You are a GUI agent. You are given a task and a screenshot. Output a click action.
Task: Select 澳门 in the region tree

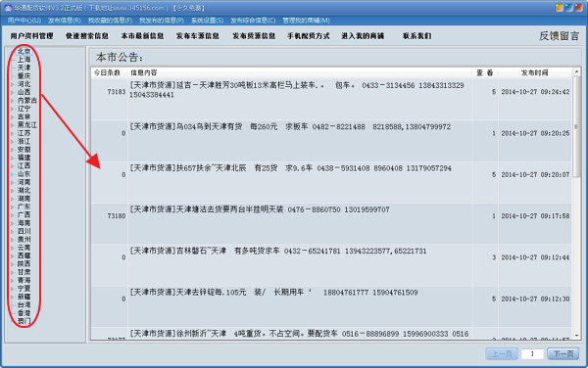pyautogui.click(x=24, y=321)
